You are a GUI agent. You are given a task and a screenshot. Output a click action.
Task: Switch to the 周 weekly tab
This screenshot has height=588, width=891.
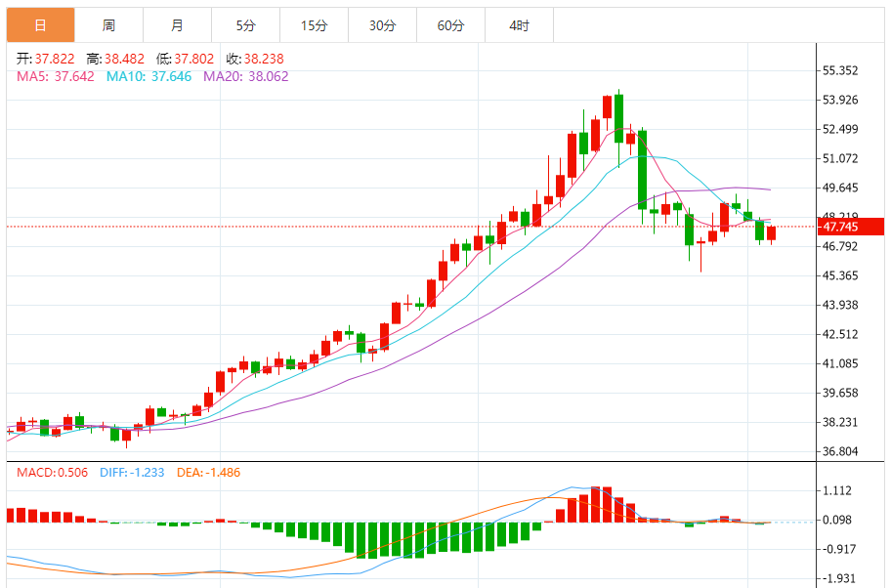[x=108, y=25]
